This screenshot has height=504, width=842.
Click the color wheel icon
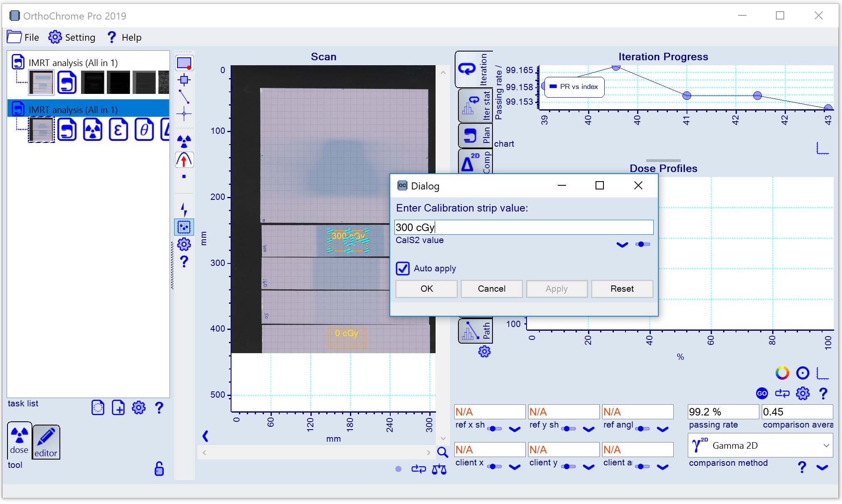click(x=782, y=373)
